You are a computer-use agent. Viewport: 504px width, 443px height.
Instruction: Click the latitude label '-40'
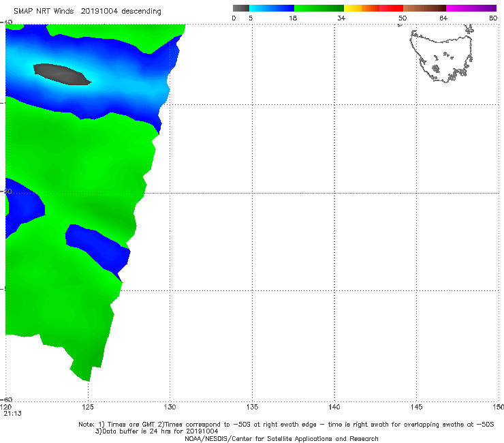point(7,22)
